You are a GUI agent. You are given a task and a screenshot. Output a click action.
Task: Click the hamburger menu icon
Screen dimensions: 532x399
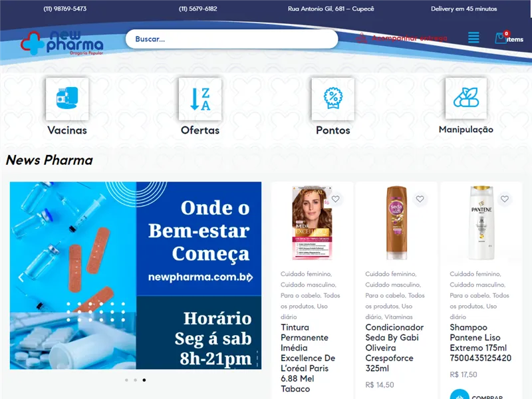pyautogui.click(x=473, y=38)
